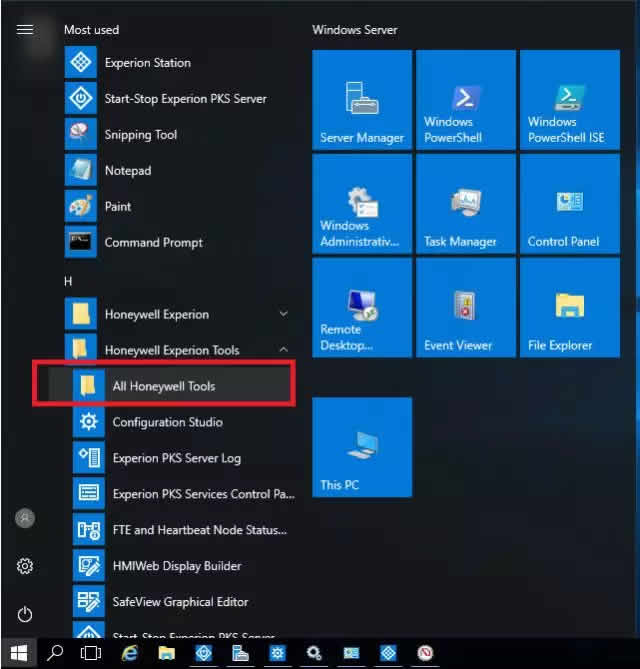Open Configuration Studio
Screen dimensions: 640x669
(183, 422)
